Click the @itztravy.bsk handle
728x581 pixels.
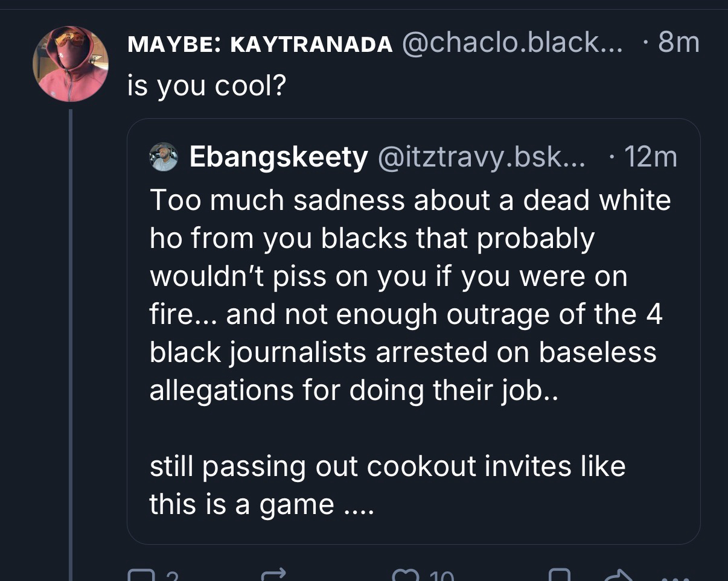481,157
